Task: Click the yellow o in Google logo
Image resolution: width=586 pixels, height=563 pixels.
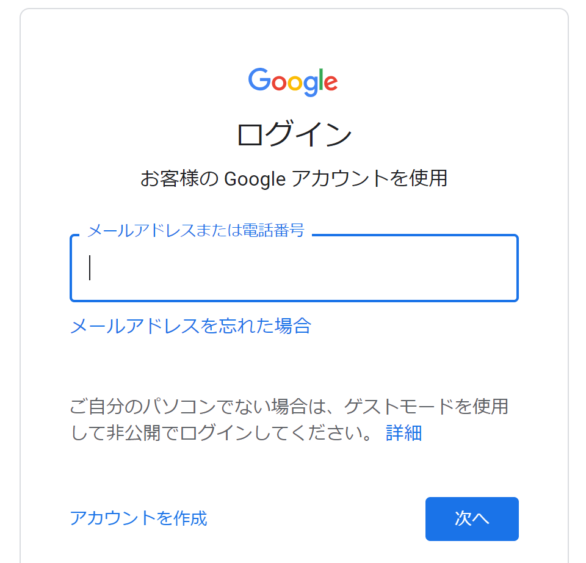Action: click(x=294, y=83)
